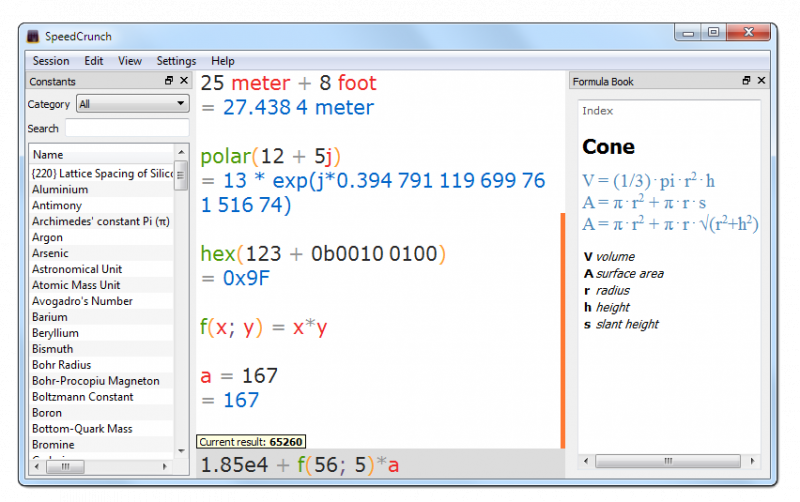
Task: Select the Antimony constant
Action: coord(102,205)
